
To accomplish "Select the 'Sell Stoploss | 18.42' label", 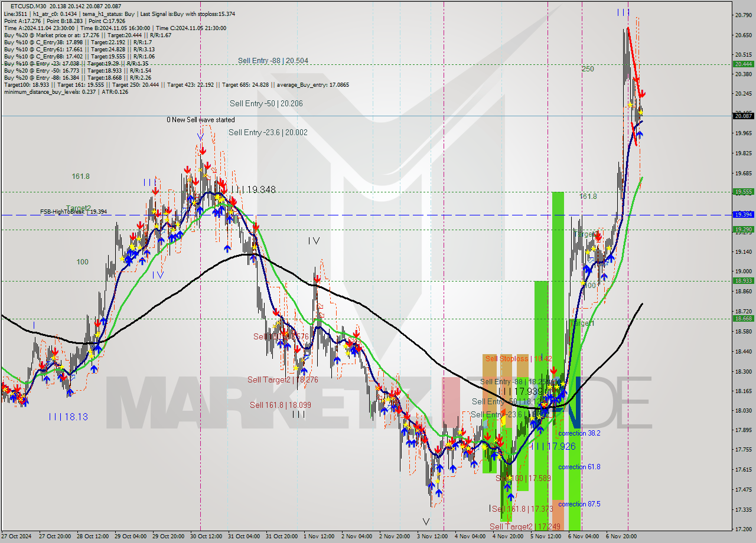I will (x=519, y=359).
